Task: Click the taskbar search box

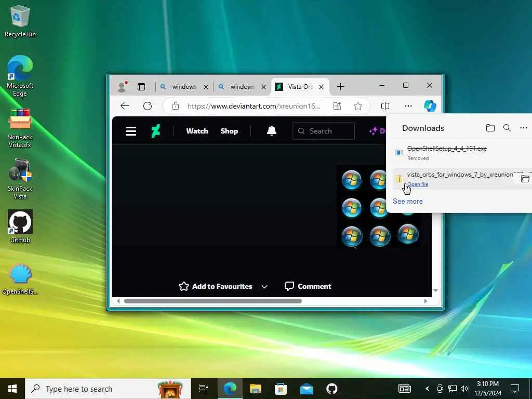Action: coord(108,389)
